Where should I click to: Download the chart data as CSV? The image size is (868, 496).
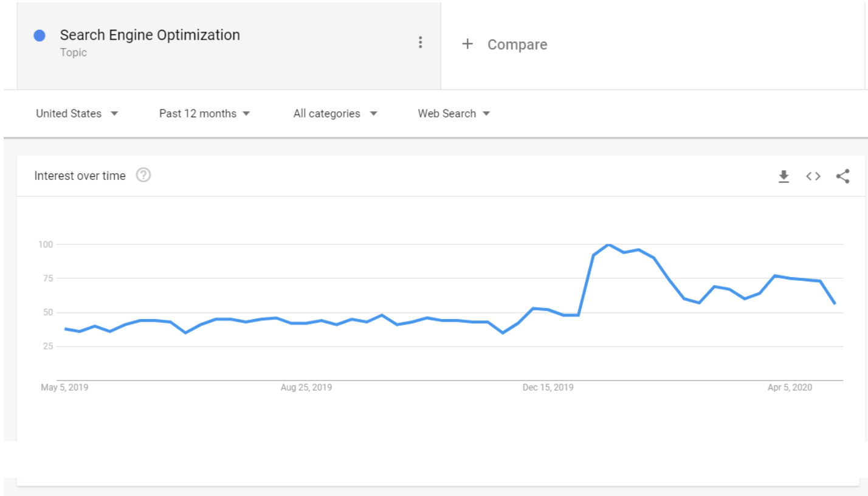coord(784,176)
